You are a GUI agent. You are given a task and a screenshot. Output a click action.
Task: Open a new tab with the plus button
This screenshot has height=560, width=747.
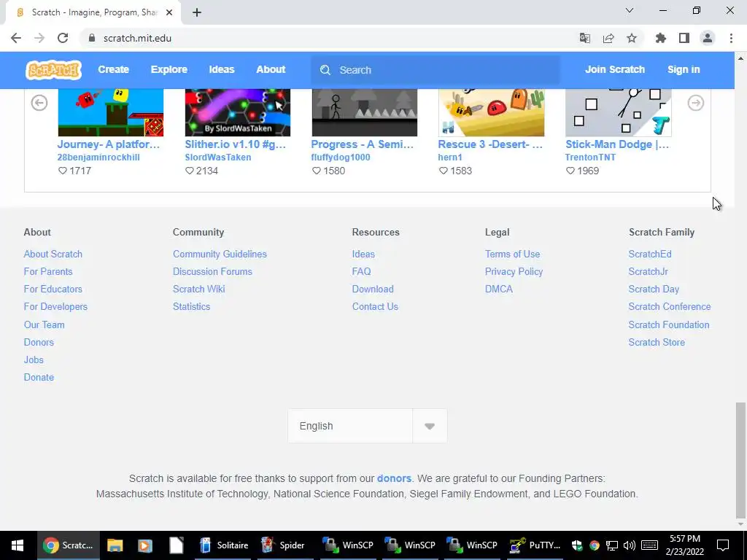197,12
